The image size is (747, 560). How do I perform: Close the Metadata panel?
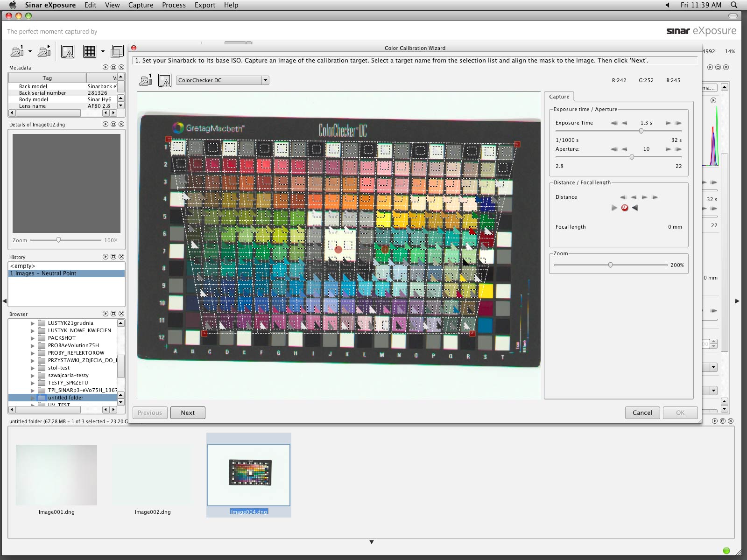pyautogui.click(x=121, y=67)
